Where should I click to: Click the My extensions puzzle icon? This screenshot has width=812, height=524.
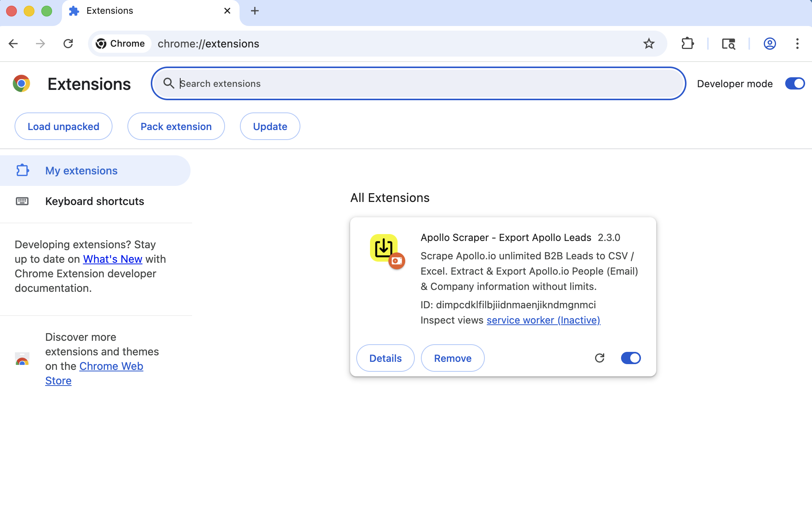(23, 170)
